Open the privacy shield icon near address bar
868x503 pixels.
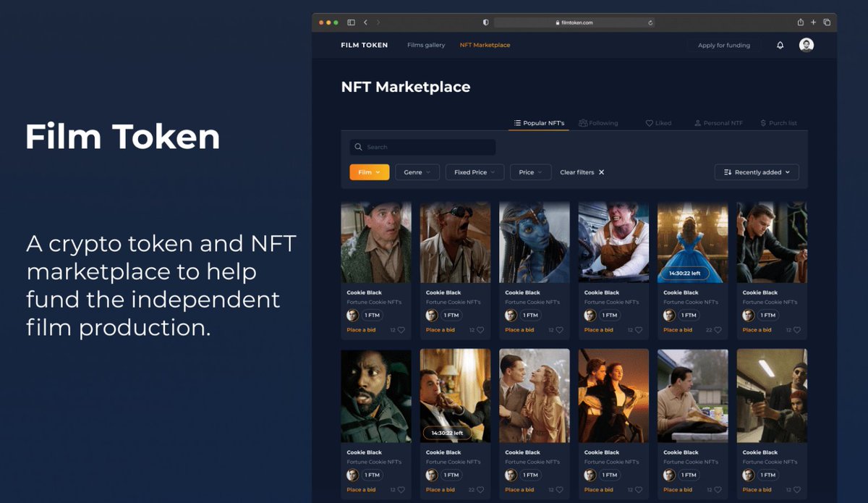pyautogui.click(x=485, y=22)
